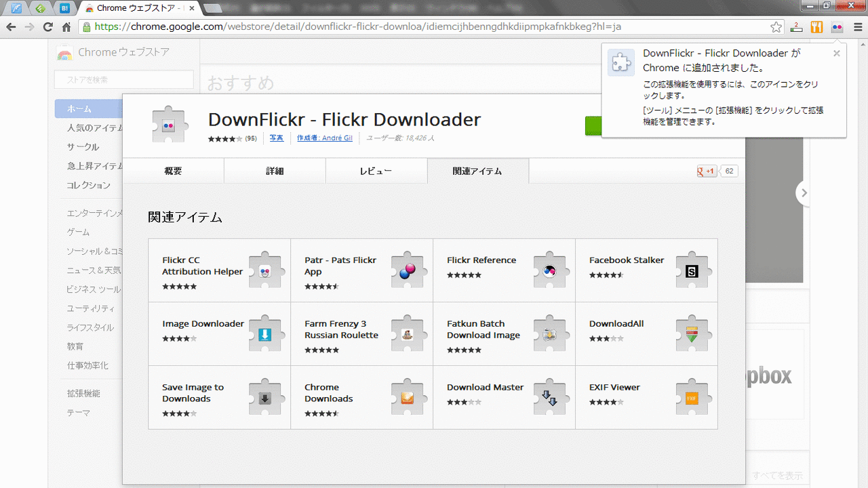
Task: Click the DownFlickr extension toolbar icon
Action: 837,27
